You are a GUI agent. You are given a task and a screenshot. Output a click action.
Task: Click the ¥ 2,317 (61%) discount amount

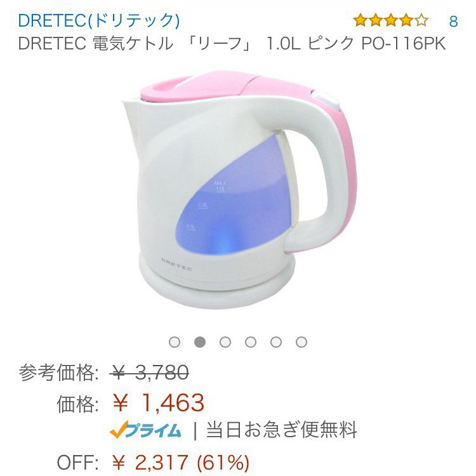pos(181,462)
